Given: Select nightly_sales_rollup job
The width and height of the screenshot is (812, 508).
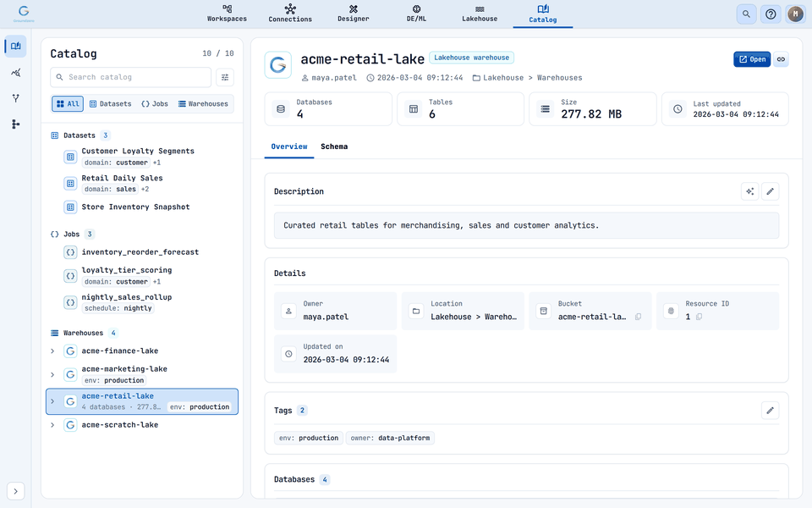Looking at the screenshot, I should coord(142,303).
